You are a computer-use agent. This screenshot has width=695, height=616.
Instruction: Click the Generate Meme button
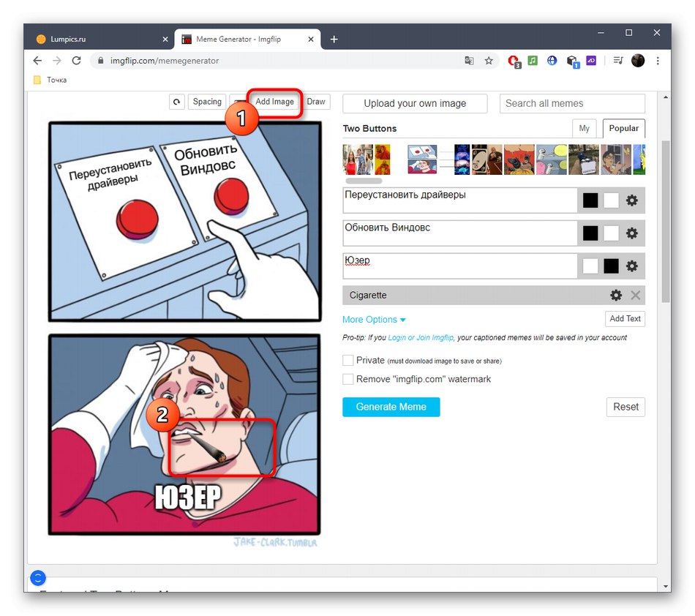click(x=391, y=407)
